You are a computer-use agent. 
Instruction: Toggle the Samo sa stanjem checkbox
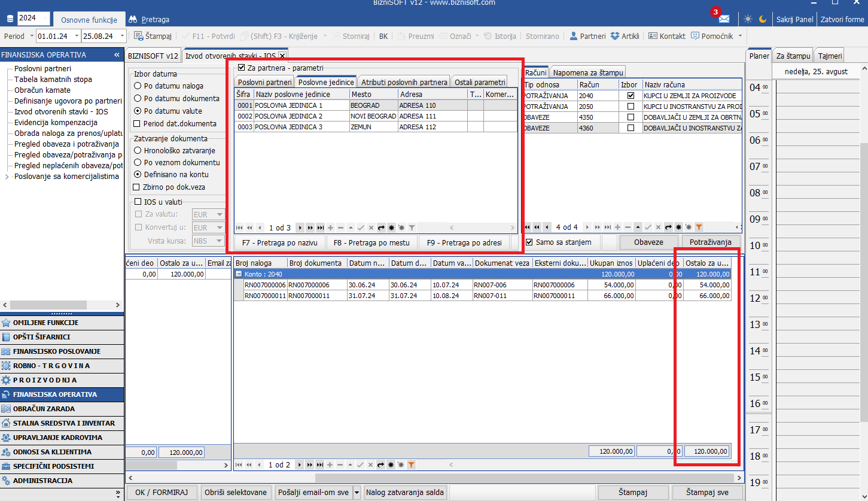click(529, 242)
